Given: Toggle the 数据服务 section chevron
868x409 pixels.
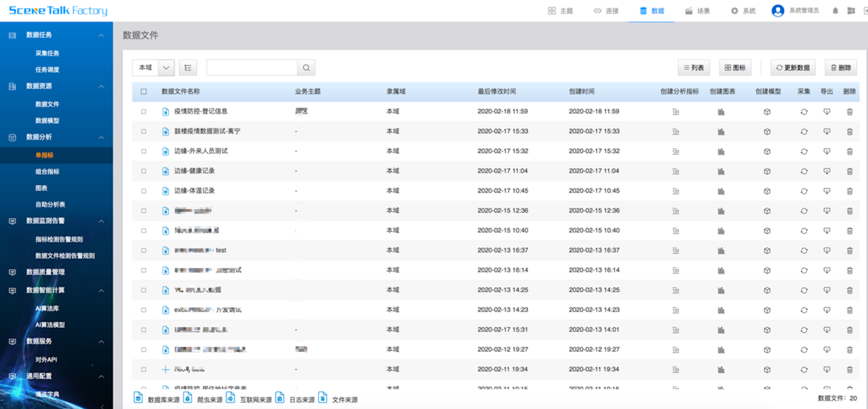Looking at the screenshot, I should 101,342.
